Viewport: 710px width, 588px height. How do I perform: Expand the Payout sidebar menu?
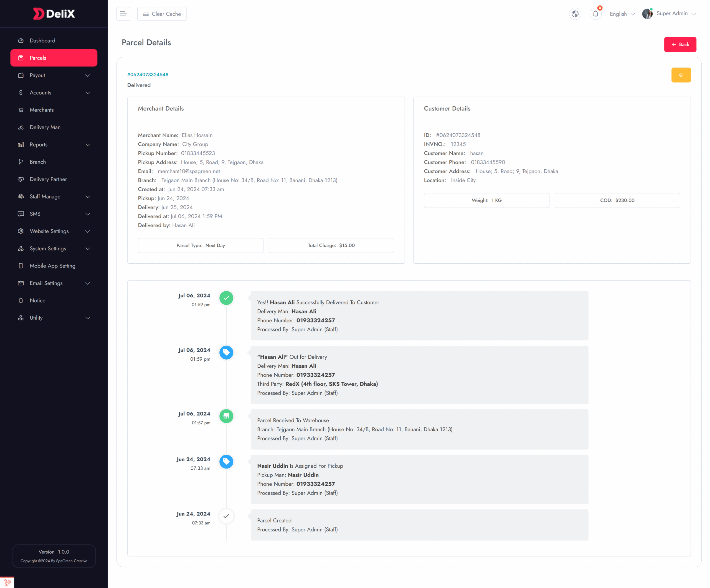coord(54,75)
